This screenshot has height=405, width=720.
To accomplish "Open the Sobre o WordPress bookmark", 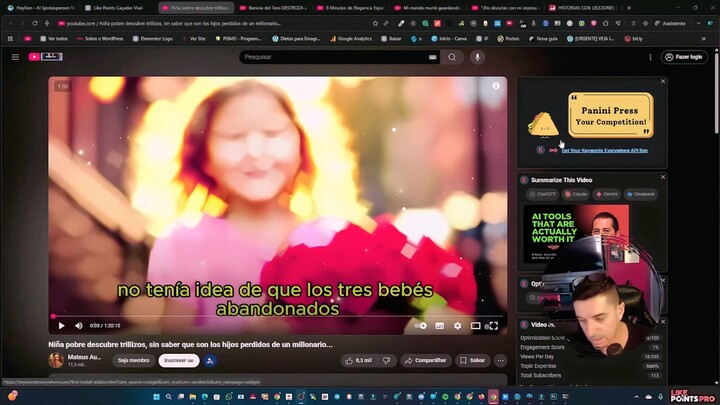I will pyautogui.click(x=100, y=39).
